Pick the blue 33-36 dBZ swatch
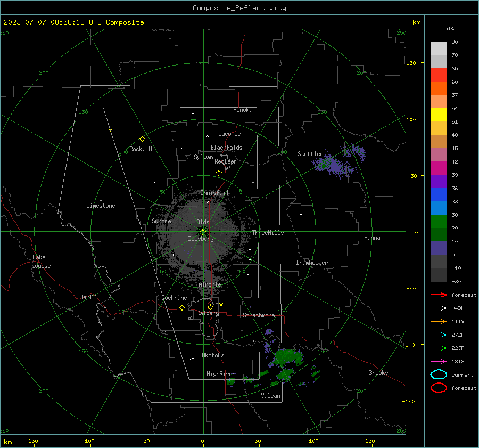Screen dimensions: 479x448 439,195
